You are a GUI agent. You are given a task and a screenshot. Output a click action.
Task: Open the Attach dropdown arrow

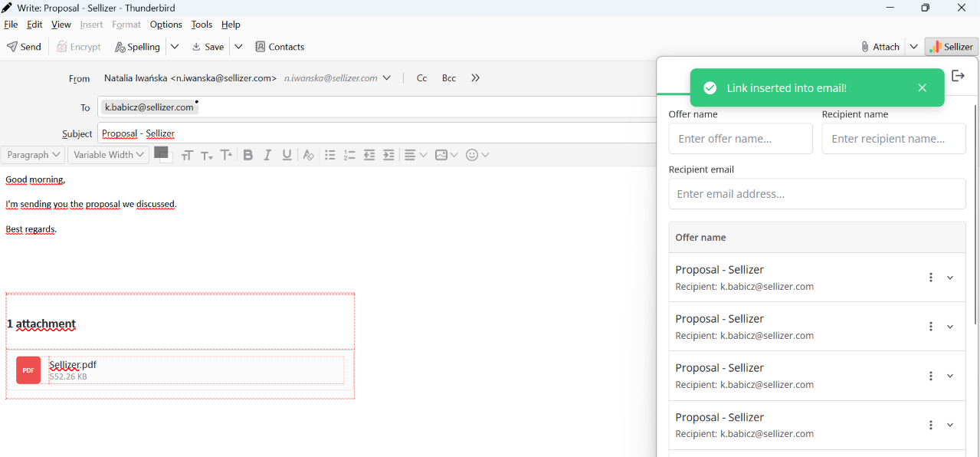[x=913, y=47]
